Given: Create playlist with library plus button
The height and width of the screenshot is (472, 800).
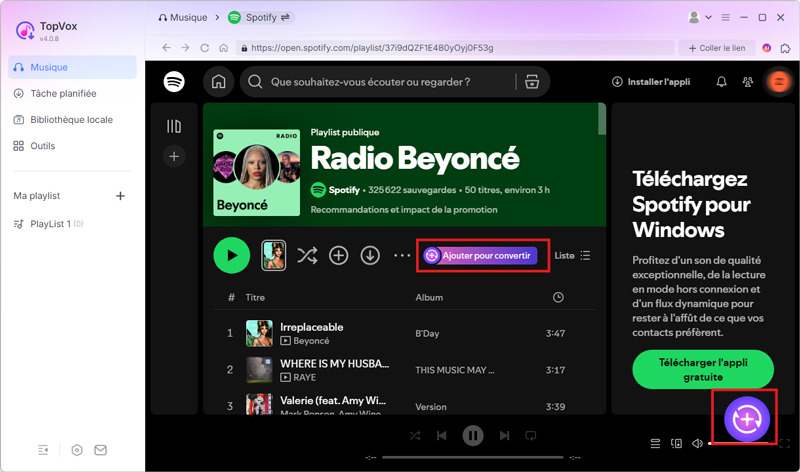Looking at the screenshot, I should click(174, 156).
